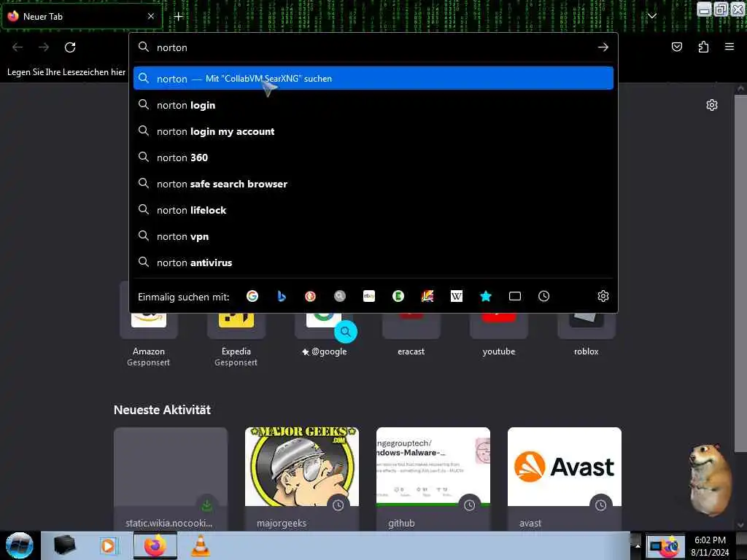
Task: Select the 'norton login' suggestion
Action: [x=373, y=105]
